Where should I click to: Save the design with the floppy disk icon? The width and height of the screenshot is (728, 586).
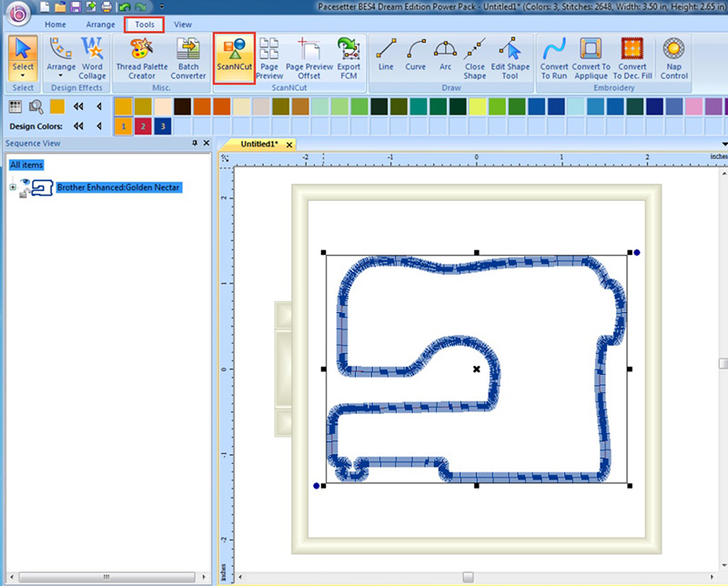(x=76, y=6)
